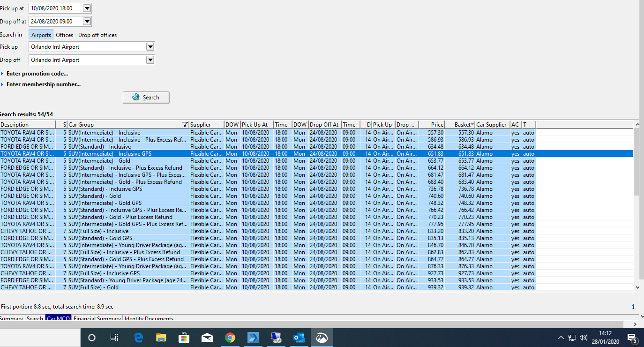Select the highlighted row priced 651.83
This screenshot has height=347, width=644.
point(316,154)
